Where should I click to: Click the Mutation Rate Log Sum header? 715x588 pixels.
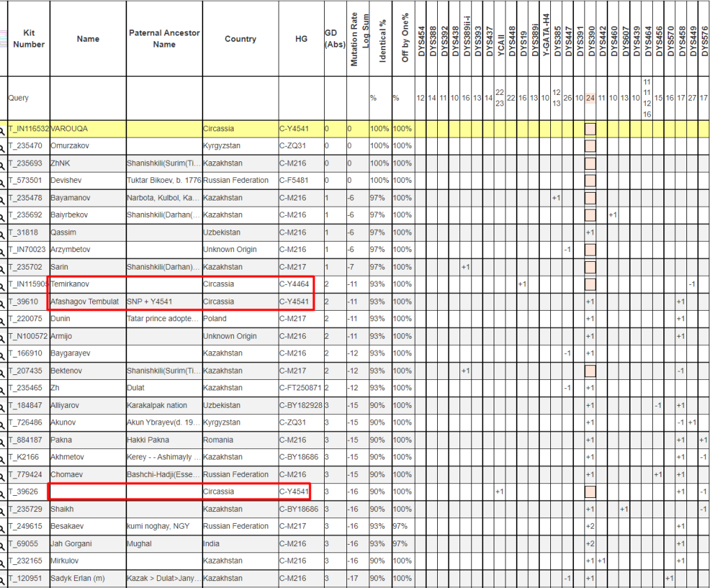click(360, 39)
